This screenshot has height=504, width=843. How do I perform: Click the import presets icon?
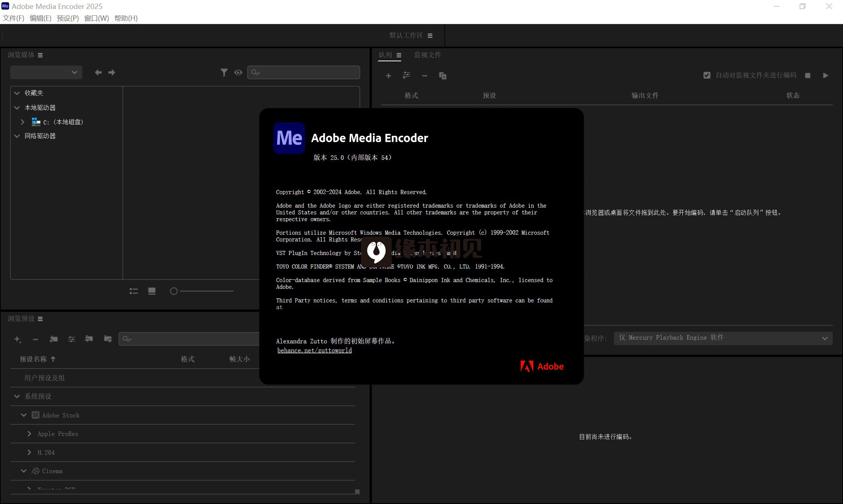click(x=89, y=339)
